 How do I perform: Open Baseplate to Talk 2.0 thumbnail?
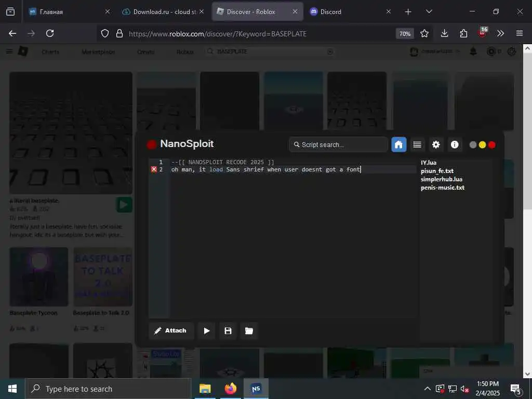(103, 277)
